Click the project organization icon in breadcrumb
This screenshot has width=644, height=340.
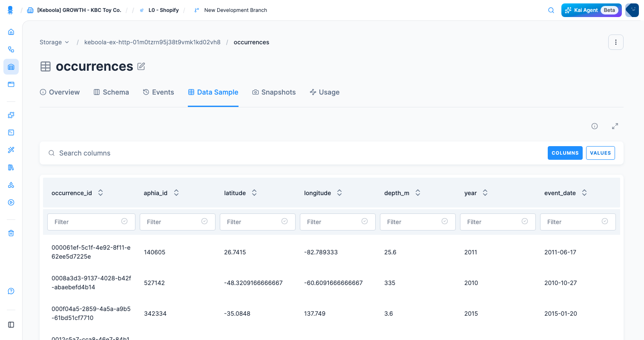(x=30, y=10)
